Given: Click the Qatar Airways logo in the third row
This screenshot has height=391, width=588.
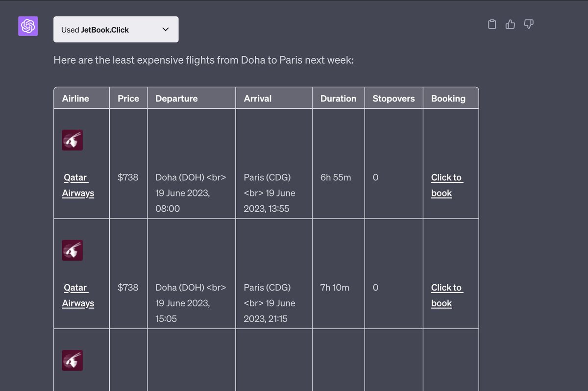Looking at the screenshot, I should point(72,361).
